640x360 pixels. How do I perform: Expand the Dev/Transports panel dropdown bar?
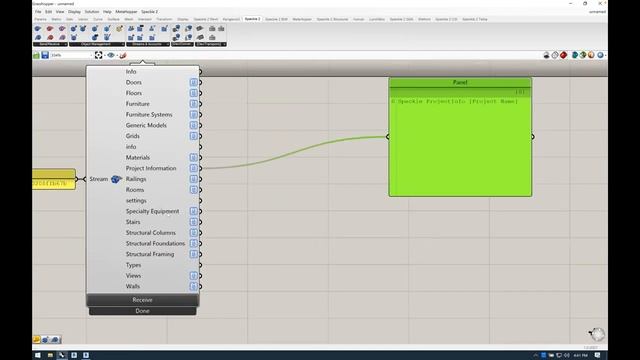coord(211,44)
